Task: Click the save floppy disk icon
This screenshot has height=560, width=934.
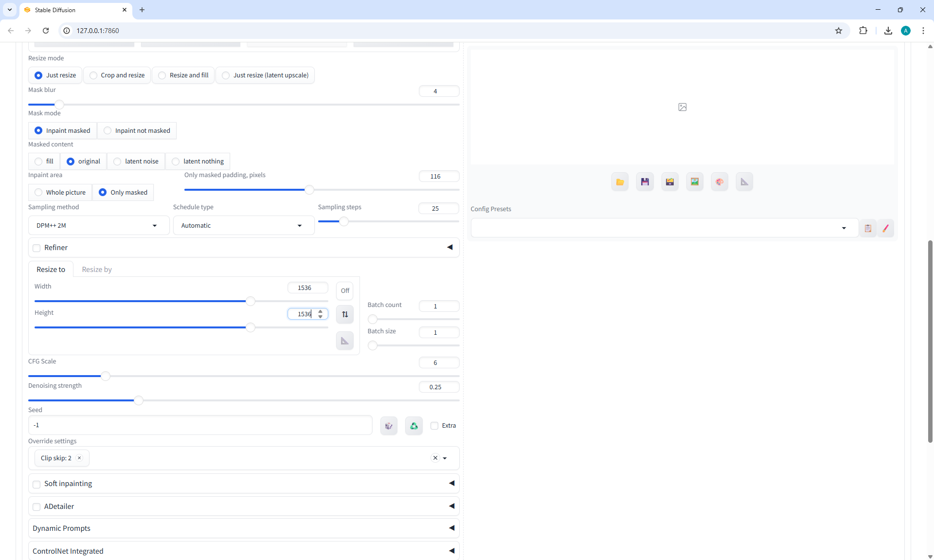Action: pyautogui.click(x=645, y=182)
